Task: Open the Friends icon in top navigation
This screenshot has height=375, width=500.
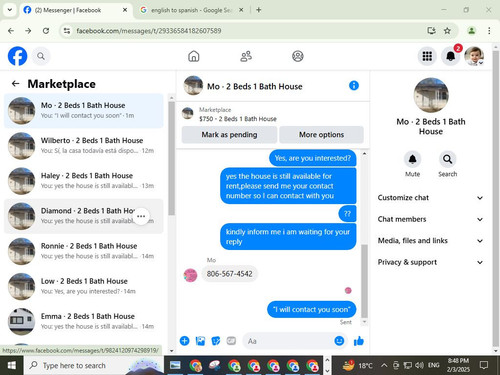Action: click(246, 56)
